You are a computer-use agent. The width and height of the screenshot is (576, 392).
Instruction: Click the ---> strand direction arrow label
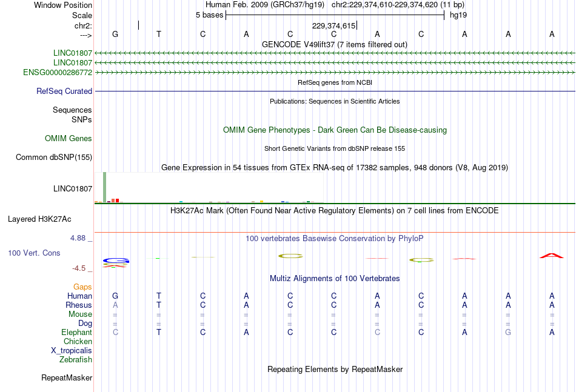pyautogui.click(x=86, y=35)
